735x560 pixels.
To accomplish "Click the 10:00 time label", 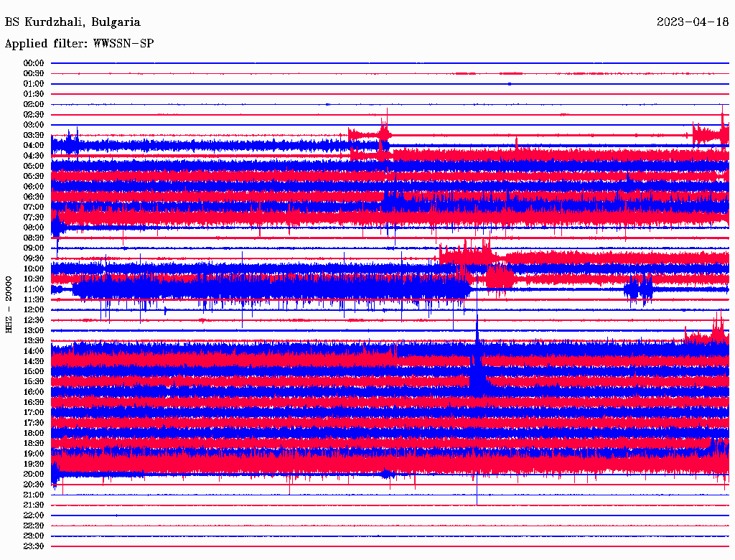I will [x=34, y=269].
